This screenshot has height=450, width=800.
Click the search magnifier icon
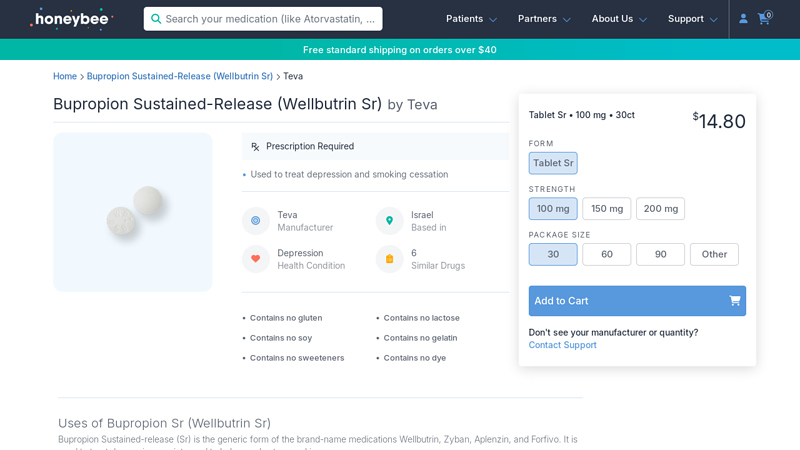pos(156,19)
